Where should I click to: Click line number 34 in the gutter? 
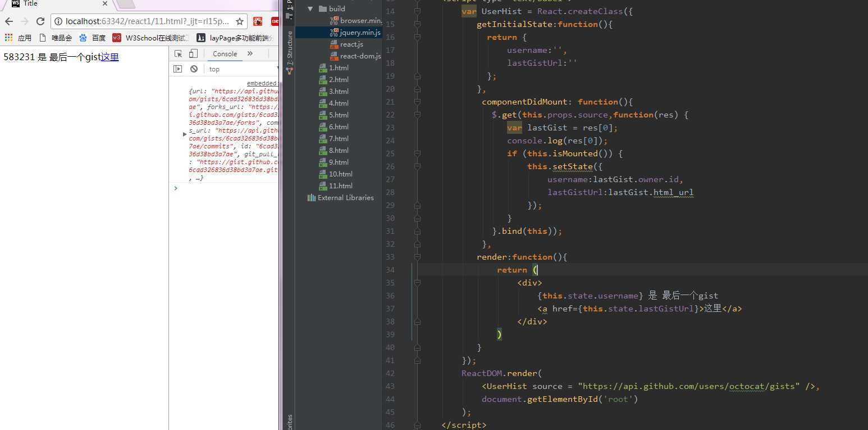click(390, 270)
